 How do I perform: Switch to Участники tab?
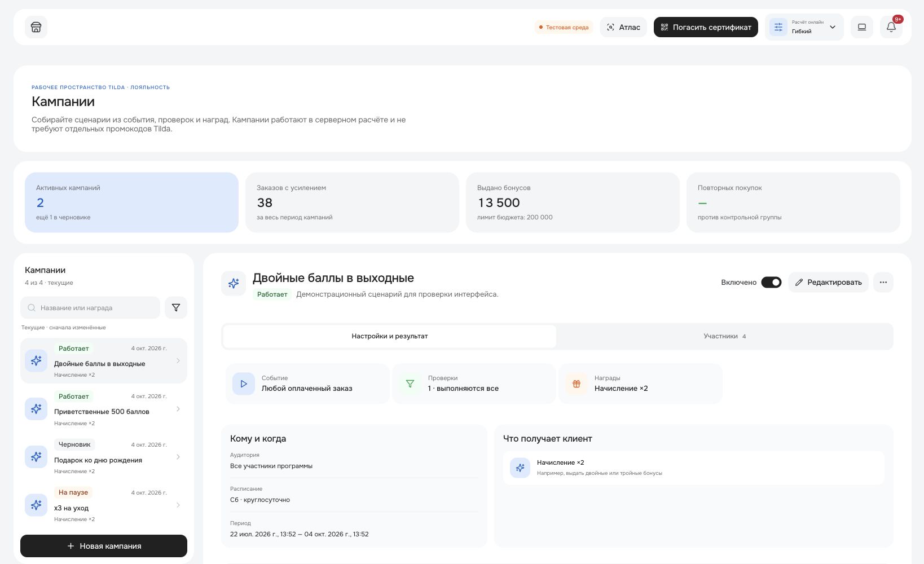pyautogui.click(x=724, y=336)
